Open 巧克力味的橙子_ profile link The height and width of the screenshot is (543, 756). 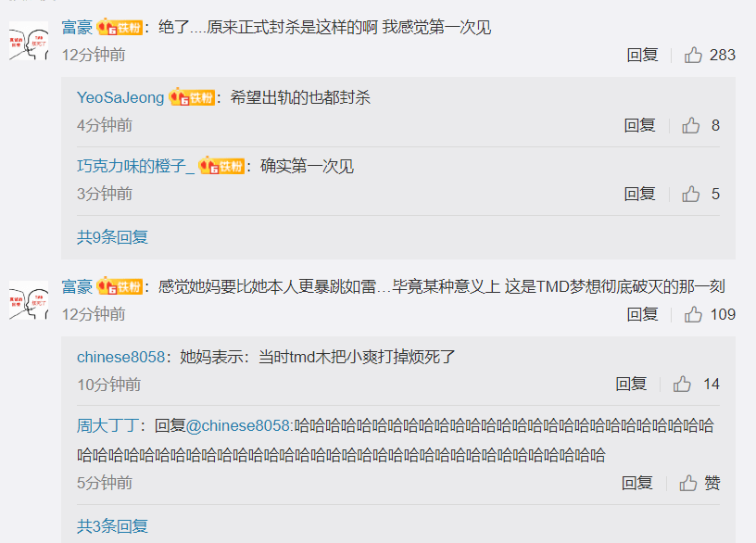pos(135,166)
